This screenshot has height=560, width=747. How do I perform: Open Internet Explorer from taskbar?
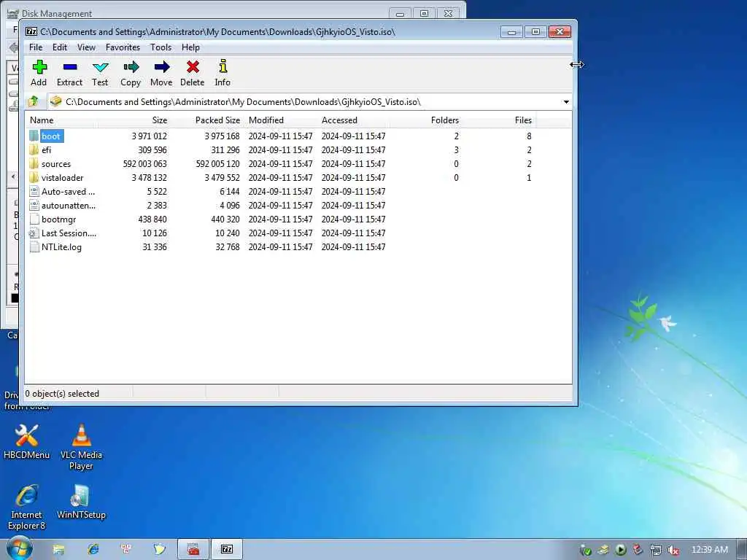pos(93,549)
